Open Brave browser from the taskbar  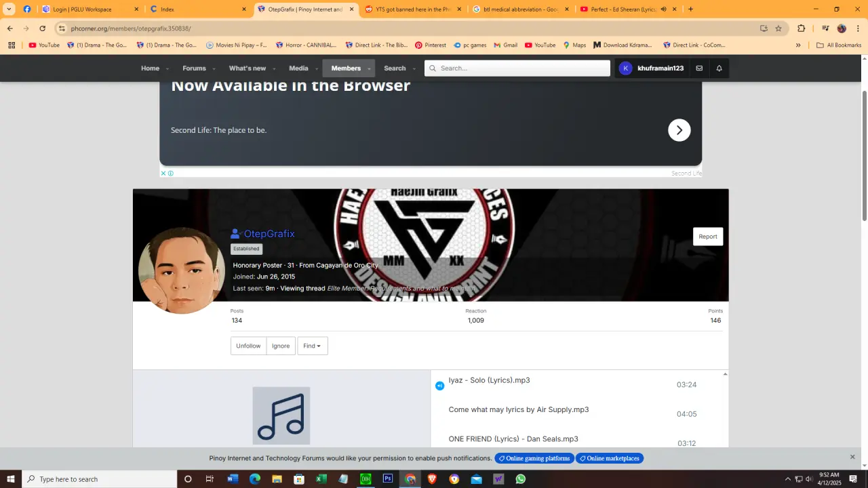point(432,479)
